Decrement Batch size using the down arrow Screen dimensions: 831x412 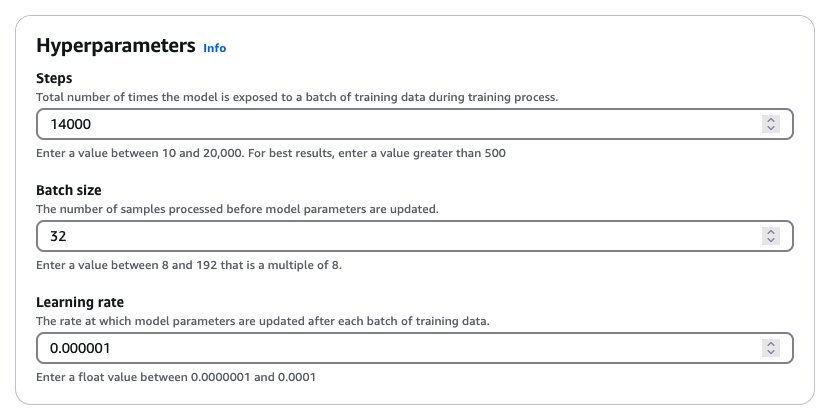771,240
